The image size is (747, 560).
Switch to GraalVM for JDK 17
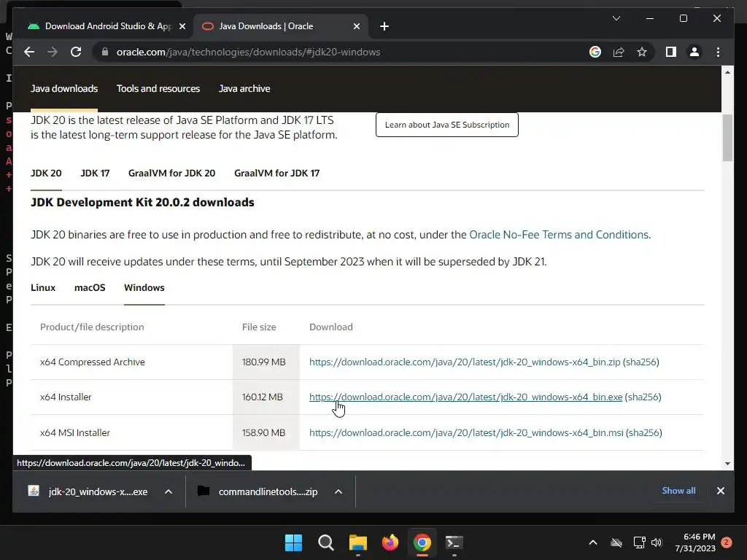click(x=276, y=174)
